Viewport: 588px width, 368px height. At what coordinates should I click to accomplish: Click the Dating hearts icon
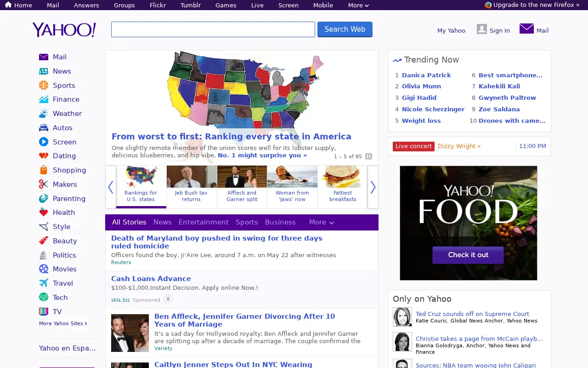coord(44,156)
